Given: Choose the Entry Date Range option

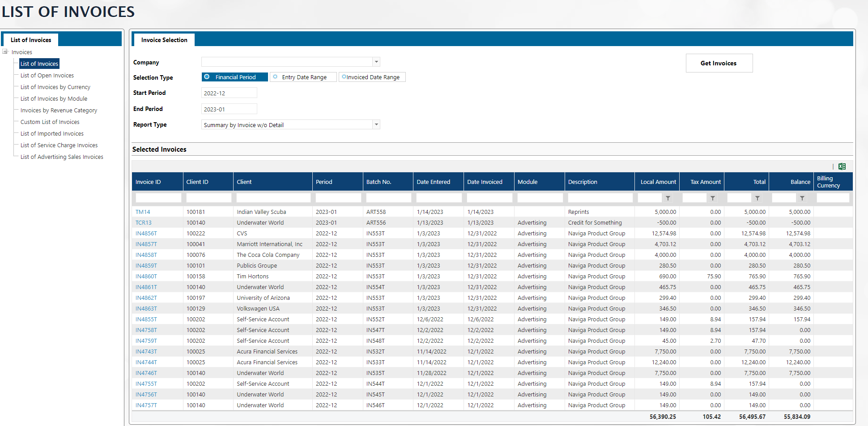Looking at the screenshot, I should point(276,77).
